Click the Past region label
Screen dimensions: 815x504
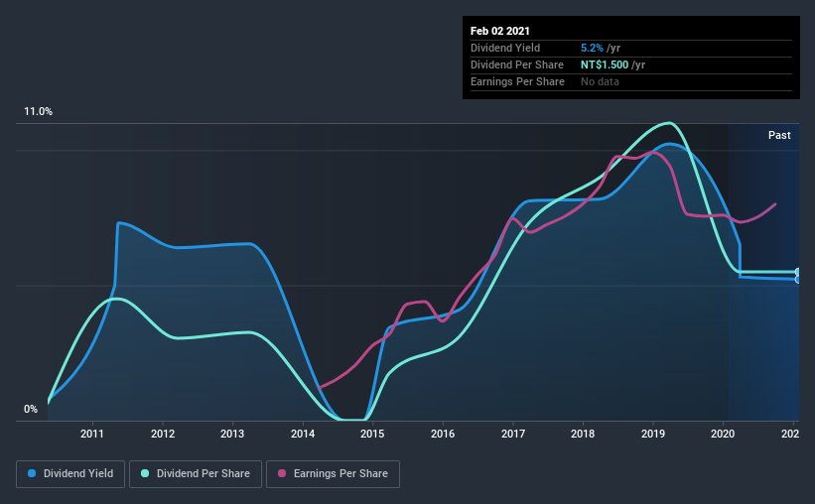(779, 135)
